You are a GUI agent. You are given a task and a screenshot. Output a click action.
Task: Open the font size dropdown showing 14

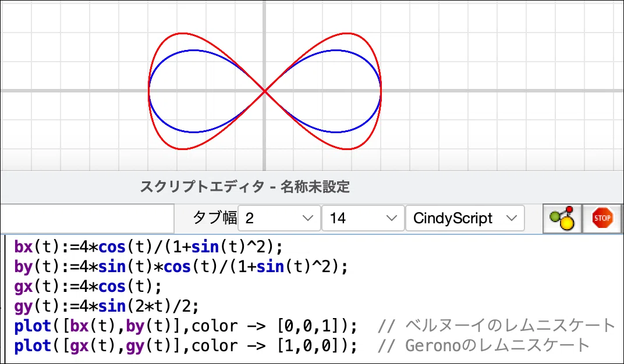click(363, 218)
